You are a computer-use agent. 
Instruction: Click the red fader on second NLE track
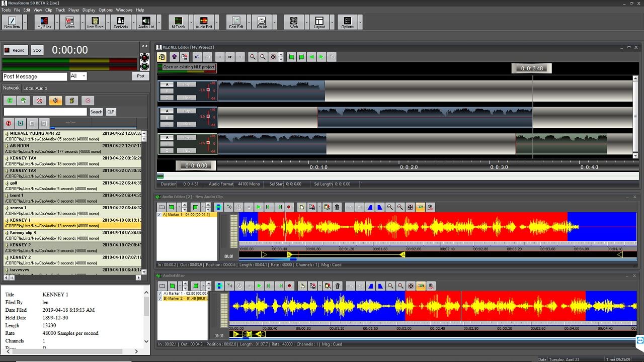tap(208, 116)
